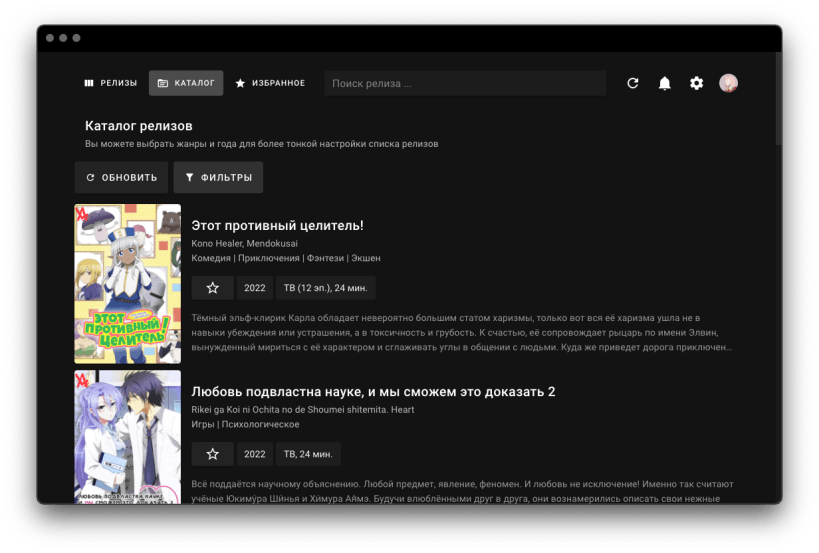The width and height of the screenshot is (819, 553).
Task: Click the vertical scrollbar thumb
Action: 778,98
